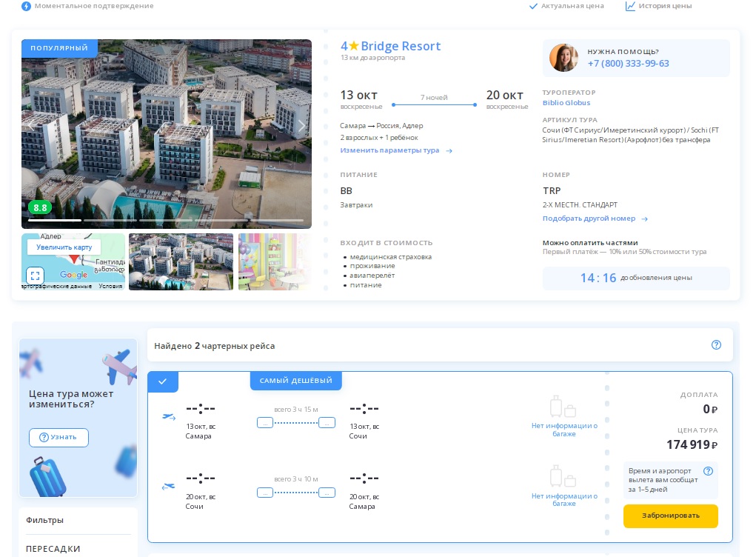
Task: Click Найдено 2 чартерных рейса heading
Action: (x=214, y=346)
